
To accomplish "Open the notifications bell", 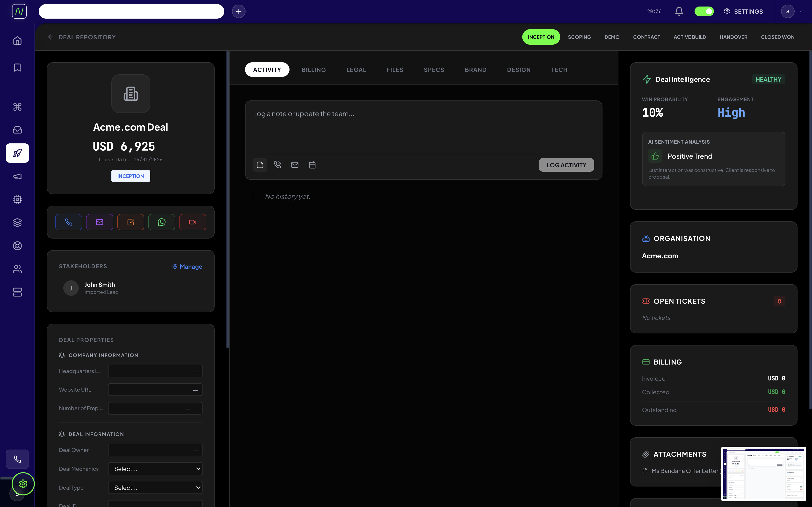I will [x=678, y=11].
